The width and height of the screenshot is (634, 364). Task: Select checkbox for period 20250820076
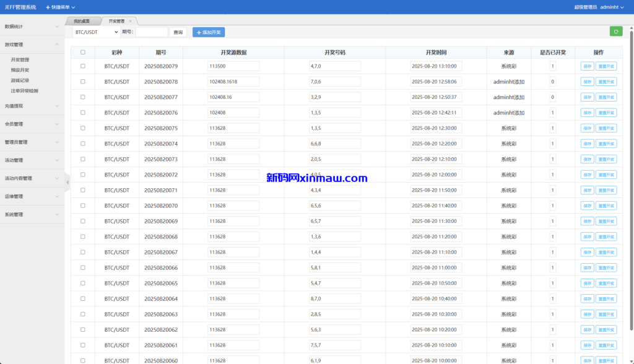coord(83,113)
